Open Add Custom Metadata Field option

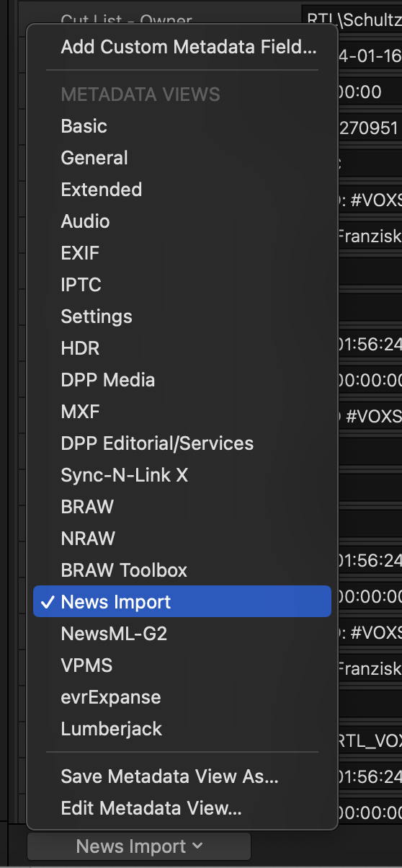[182, 48]
